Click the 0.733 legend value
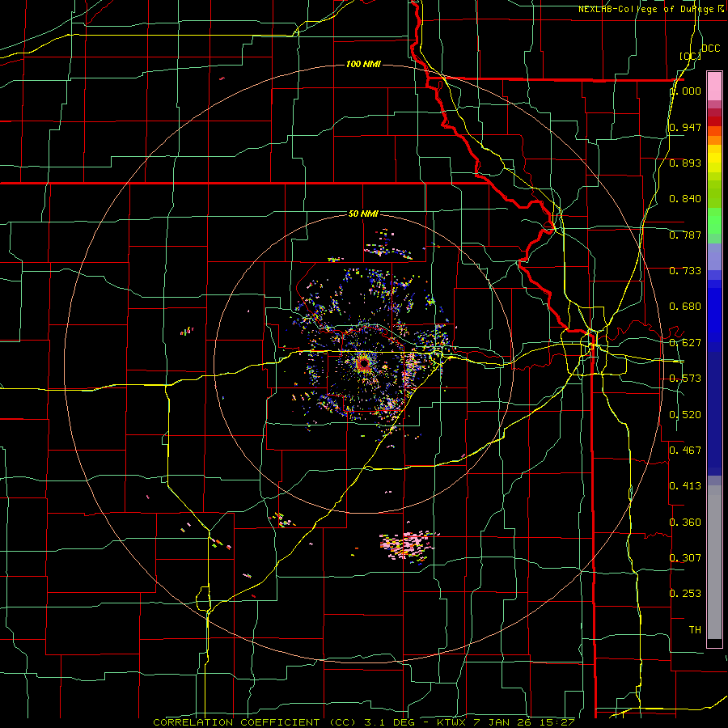Screen dimensions: 728x728 pyautogui.click(x=685, y=271)
